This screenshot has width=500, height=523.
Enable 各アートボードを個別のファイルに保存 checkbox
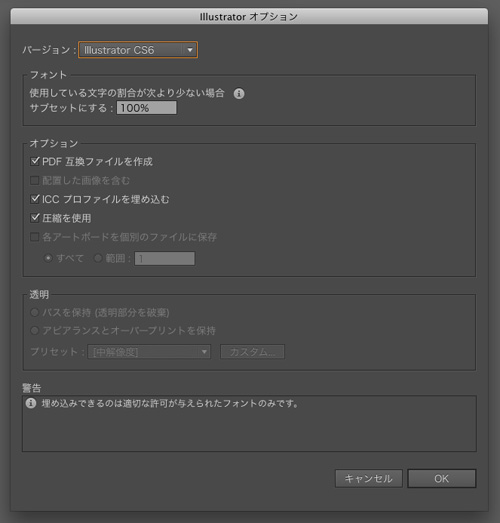click(x=35, y=237)
